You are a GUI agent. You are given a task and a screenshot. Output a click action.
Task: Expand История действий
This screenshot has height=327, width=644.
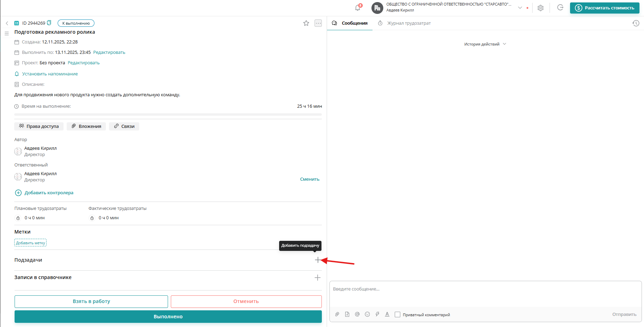pos(485,44)
